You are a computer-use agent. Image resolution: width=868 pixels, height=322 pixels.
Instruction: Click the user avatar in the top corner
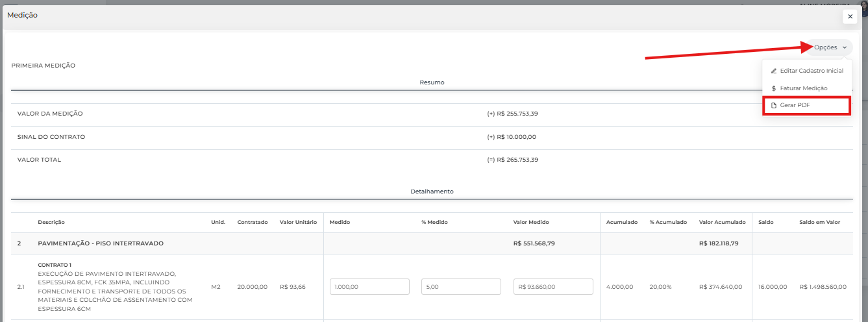[863, 3]
